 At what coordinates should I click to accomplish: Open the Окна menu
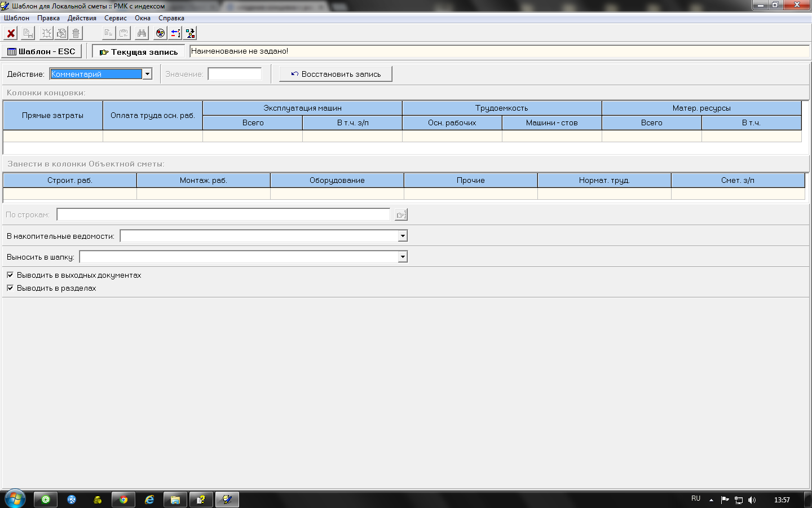(143, 18)
